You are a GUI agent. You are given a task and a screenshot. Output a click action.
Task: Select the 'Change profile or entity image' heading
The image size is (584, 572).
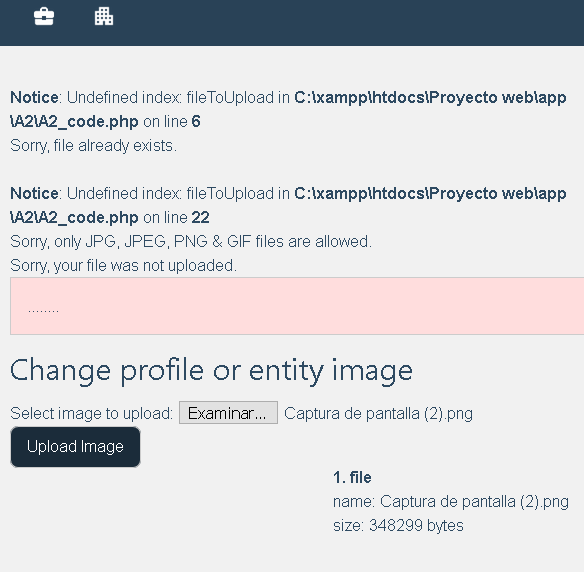(x=211, y=371)
